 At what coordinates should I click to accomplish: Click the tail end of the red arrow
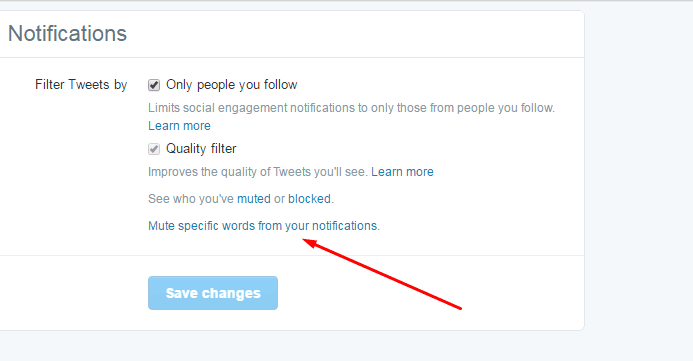(x=460, y=308)
